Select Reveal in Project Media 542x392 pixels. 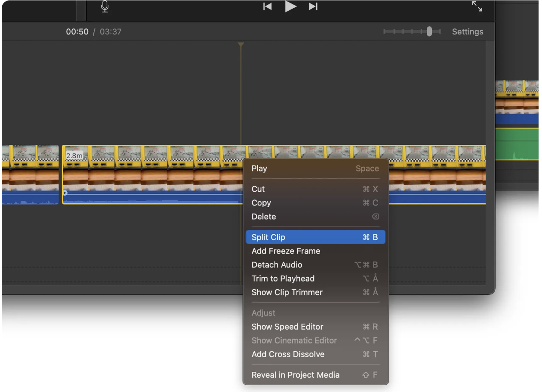[x=296, y=375]
